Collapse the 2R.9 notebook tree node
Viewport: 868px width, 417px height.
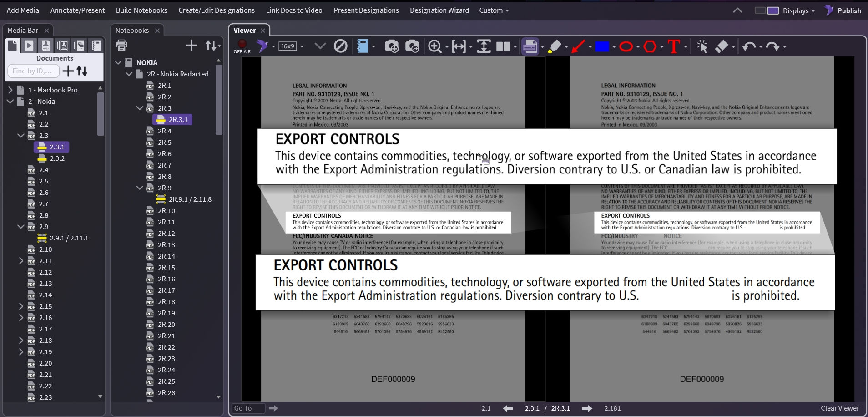pos(140,188)
